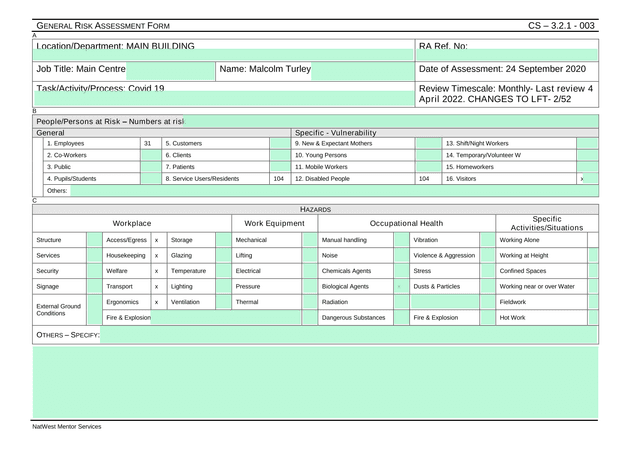Tick the Dangerous Substances box
The image size is (640, 452).
(x=402, y=318)
